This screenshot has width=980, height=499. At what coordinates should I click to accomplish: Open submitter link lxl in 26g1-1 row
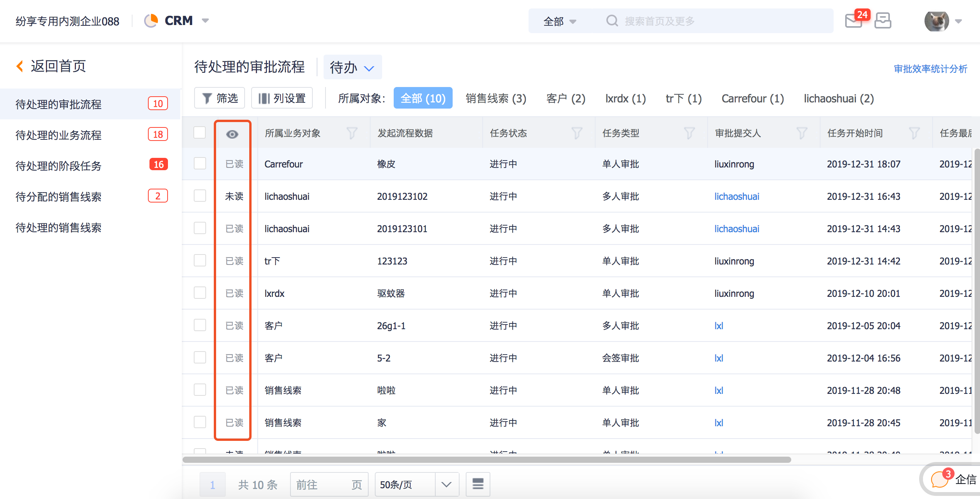point(718,326)
